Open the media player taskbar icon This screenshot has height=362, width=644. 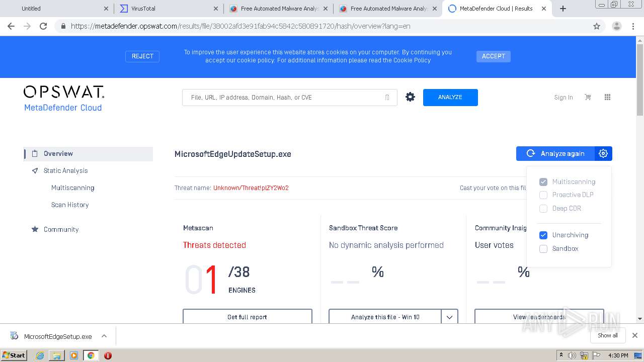coord(74,355)
